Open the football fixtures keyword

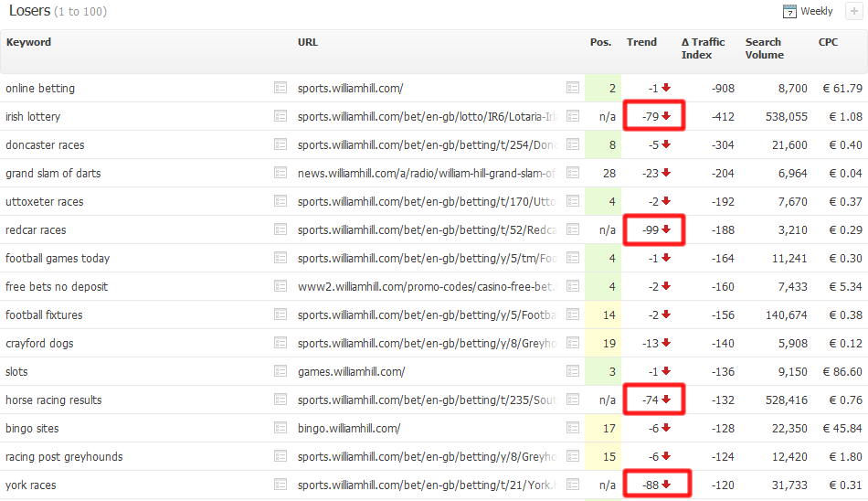[x=44, y=314]
